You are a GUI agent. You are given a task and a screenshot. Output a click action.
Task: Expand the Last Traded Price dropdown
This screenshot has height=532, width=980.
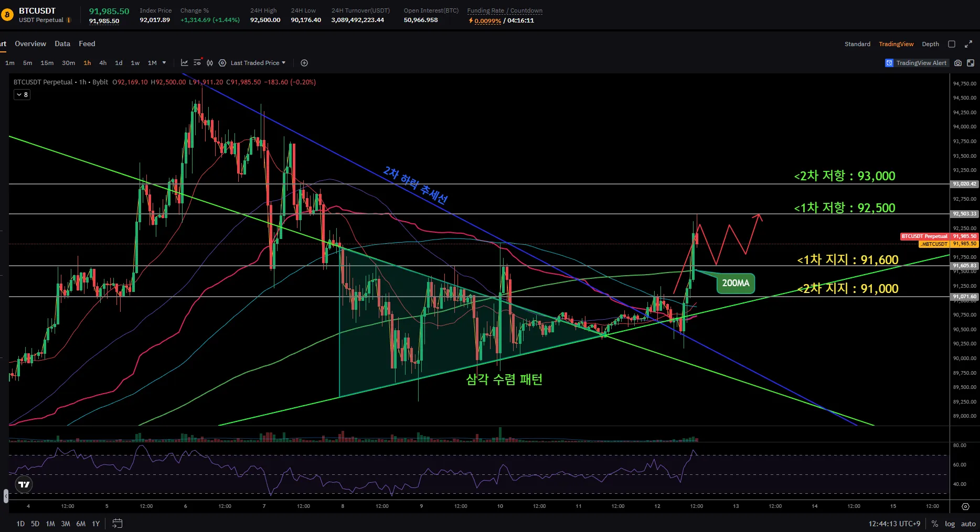(x=258, y=63)
